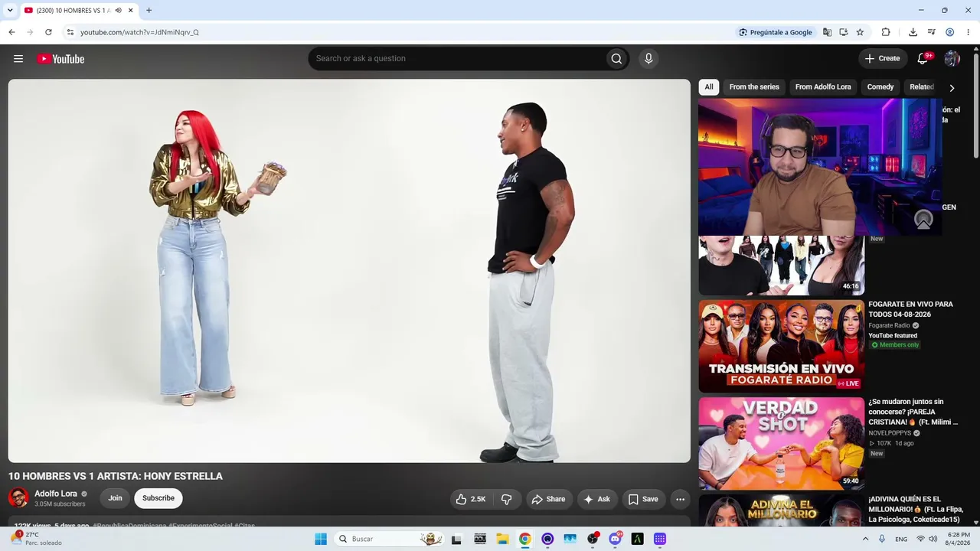
Task: Reload the current page
Action: pos(48,32)
